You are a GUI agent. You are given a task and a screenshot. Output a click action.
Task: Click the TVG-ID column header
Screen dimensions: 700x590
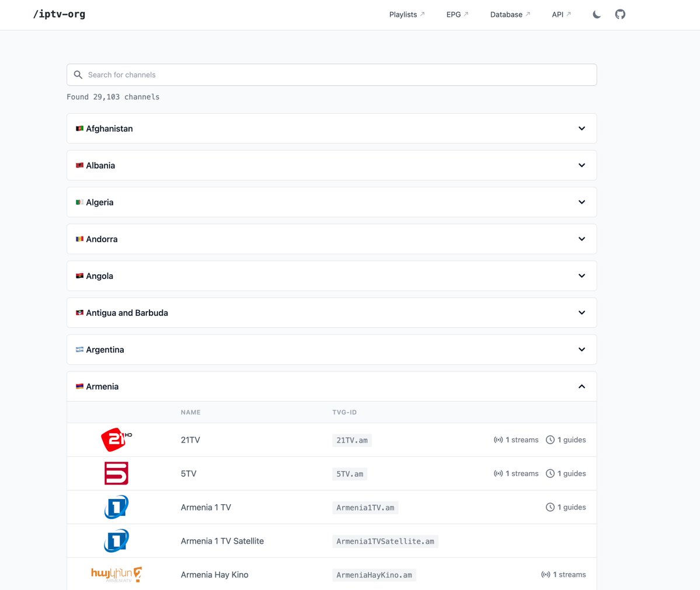pyautogui.click(x=344, y=413)
